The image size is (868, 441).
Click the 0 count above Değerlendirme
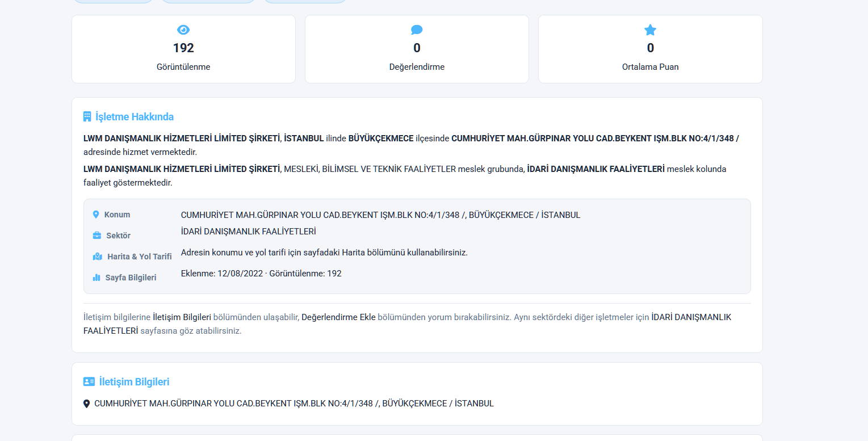click(x=417, y=48)
